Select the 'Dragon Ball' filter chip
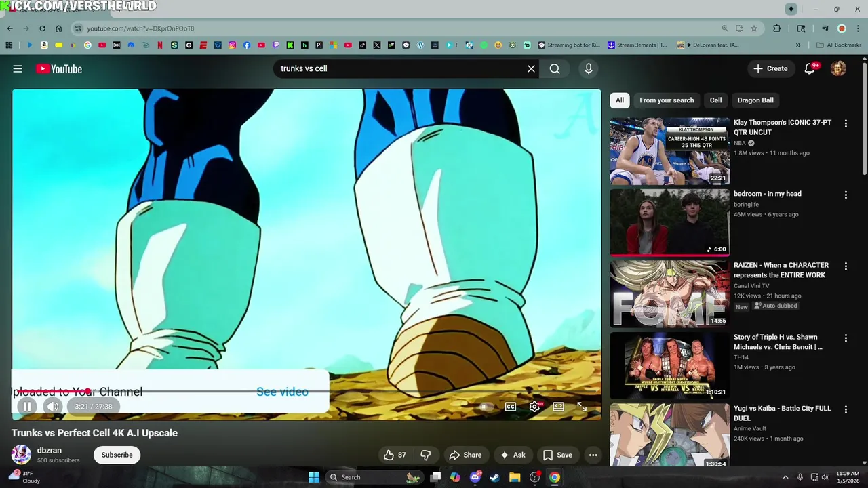This screenshot has height=488, width=868. 755,100
